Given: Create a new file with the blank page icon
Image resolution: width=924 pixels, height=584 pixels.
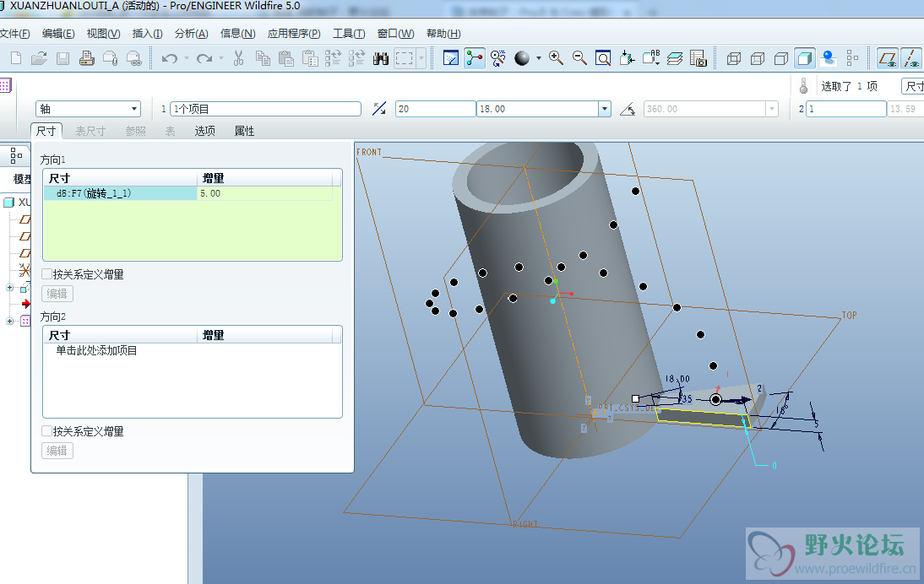Looking at the screenshot, I should point(16,58).
